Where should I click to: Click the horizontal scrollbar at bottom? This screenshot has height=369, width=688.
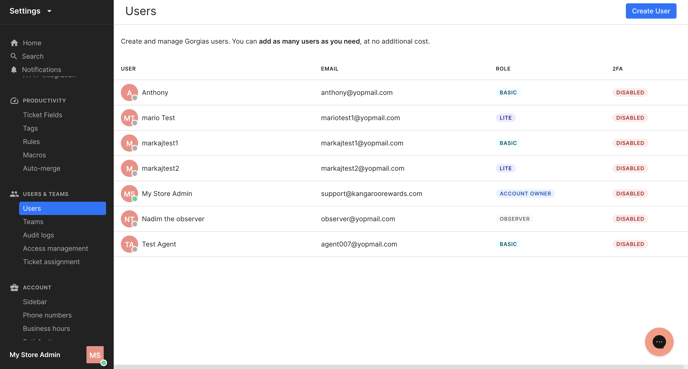coord(398,367)
